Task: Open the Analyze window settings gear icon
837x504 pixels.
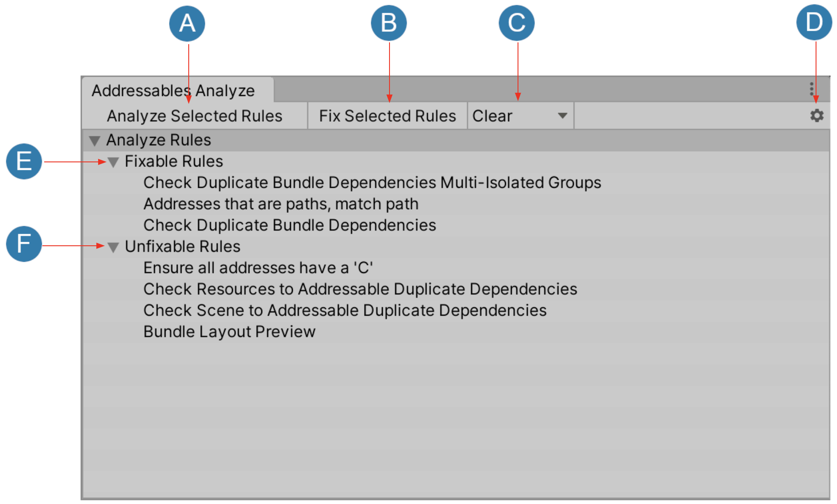Action: pyautogui.click(x=818, y=116)
